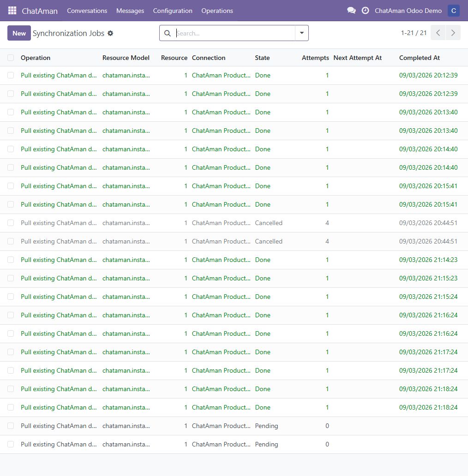This screenshot has height=476, width=468.
Task: Click the magnifier search icon
Action: [168, 33]
